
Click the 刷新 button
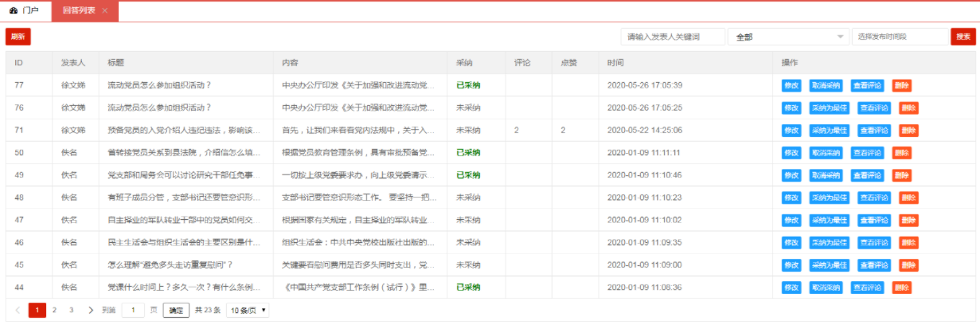point(18,37)
